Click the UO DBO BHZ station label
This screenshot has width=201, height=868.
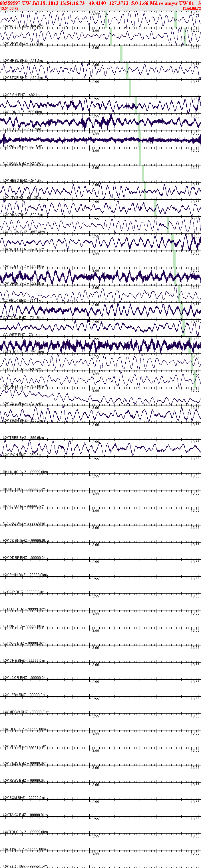tap(22, 370)
